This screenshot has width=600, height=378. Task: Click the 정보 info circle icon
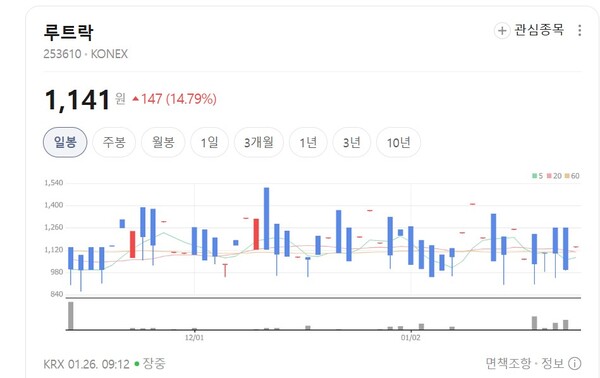tap(574, 363)
